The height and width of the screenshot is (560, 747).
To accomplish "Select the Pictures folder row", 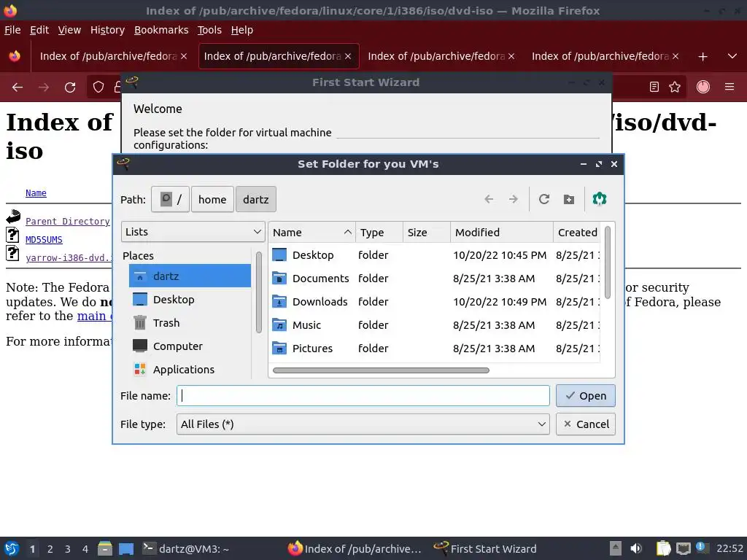I will [435, 349].
